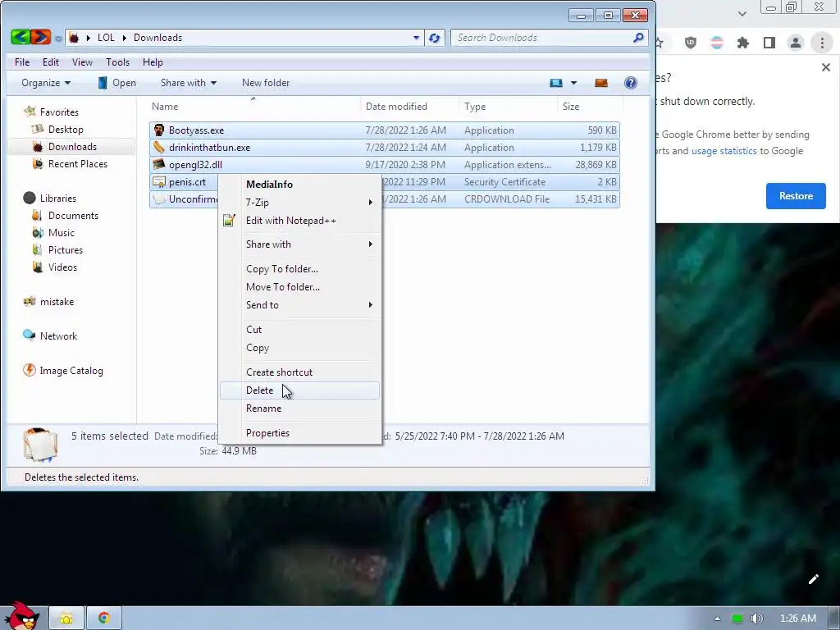The image size is (840, 630).
Task: Toggle the preview pane icon
Action: (x=601, y=83)
